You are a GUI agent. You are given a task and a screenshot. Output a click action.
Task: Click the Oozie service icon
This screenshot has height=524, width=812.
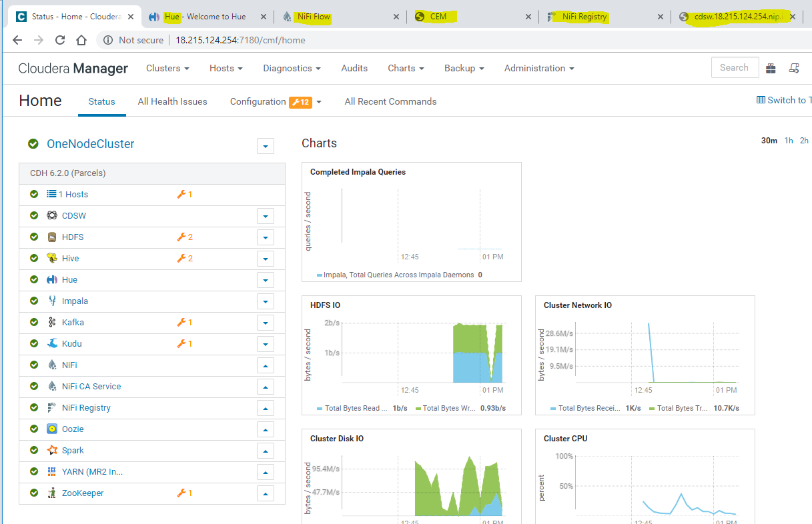52,429
